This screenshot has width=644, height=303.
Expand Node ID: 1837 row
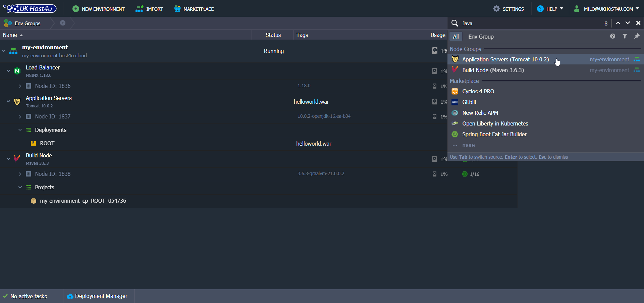(x=20, y=116)
